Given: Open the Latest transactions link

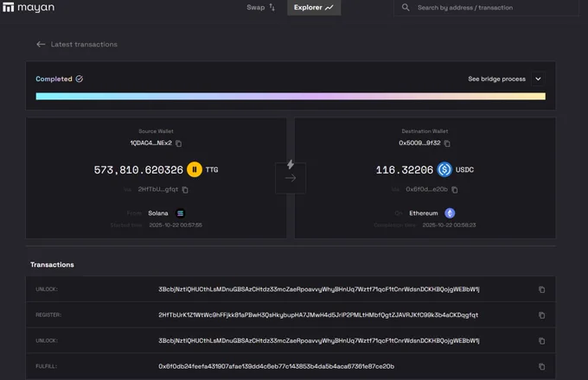Looking at the screenshot, I should click(x=84, y=44).
